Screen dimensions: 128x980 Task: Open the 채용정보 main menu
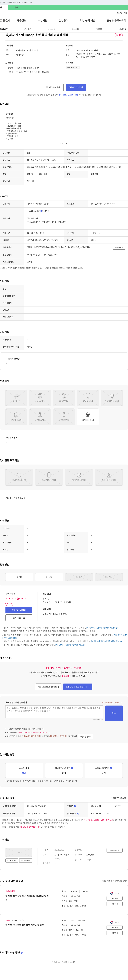pos(22,21)
